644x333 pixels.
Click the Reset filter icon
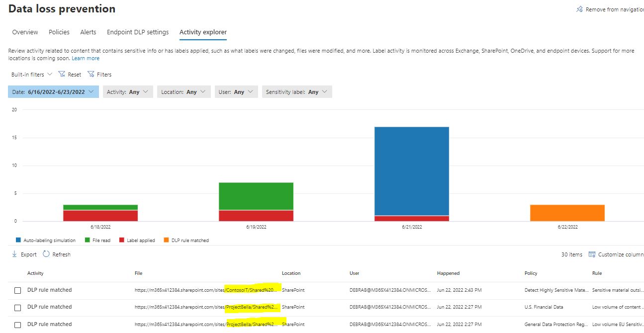[62, 74]
